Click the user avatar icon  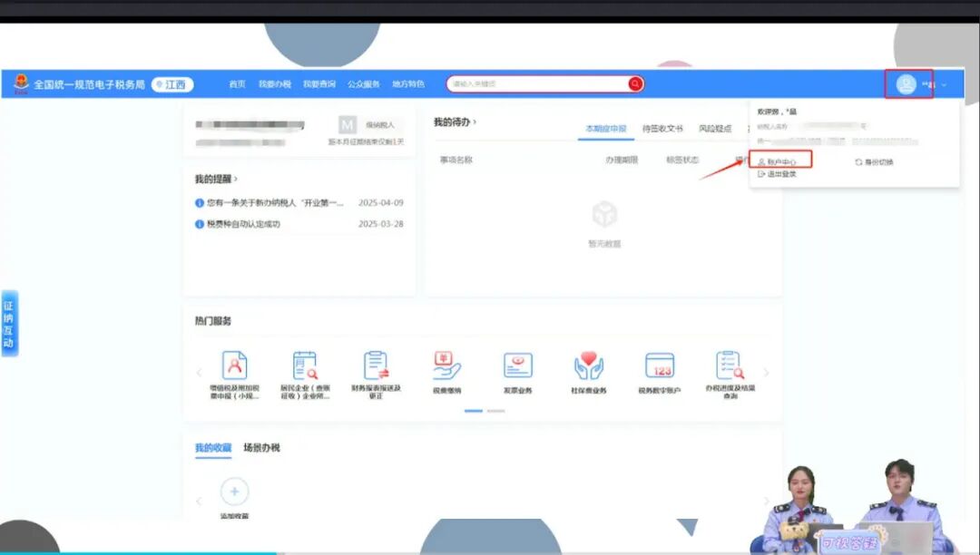click(906, 83)
